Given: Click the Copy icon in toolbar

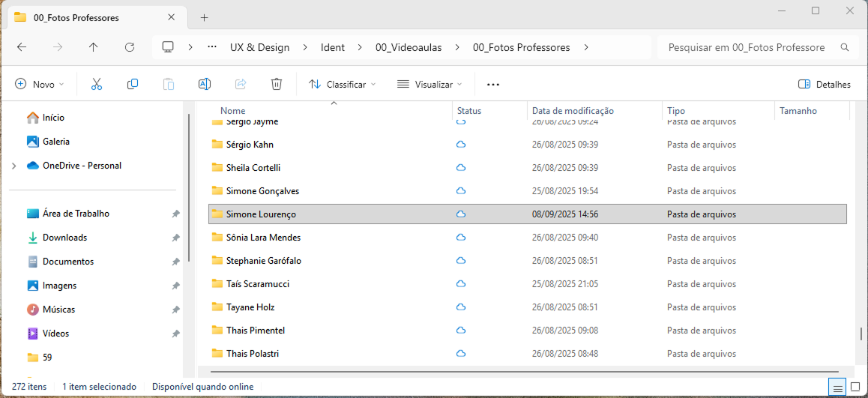Looking at the screenshot, I should 133,85.
